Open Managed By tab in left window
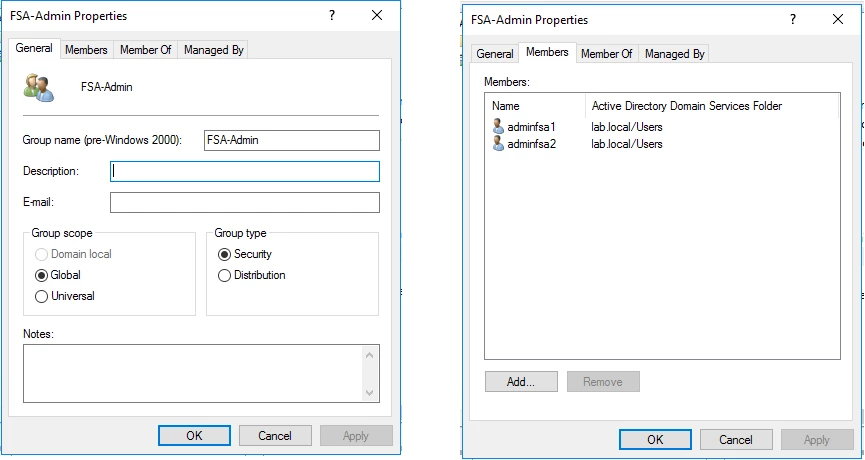 pyautogui.click(x=213, y=50)
